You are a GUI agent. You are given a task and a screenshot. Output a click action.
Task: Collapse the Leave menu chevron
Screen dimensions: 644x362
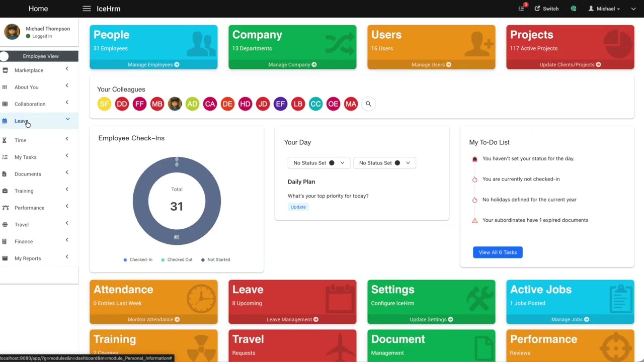click(x=67, y=119)
